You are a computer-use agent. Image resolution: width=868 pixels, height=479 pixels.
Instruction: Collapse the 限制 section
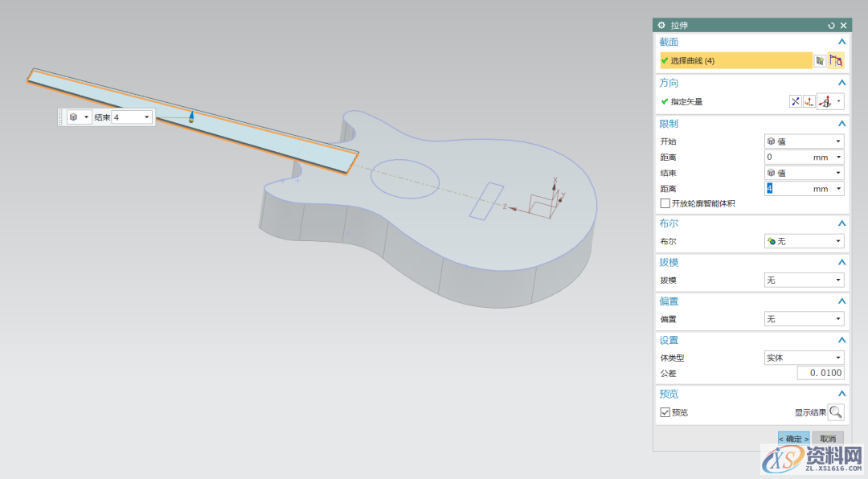click(x=841, y=124)
